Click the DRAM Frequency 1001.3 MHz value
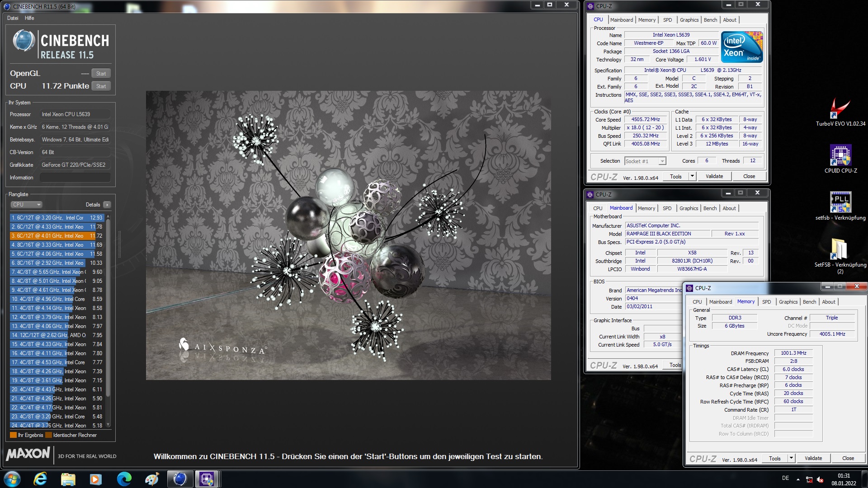The width and height of the screenshot is (868, 488). 793,353
